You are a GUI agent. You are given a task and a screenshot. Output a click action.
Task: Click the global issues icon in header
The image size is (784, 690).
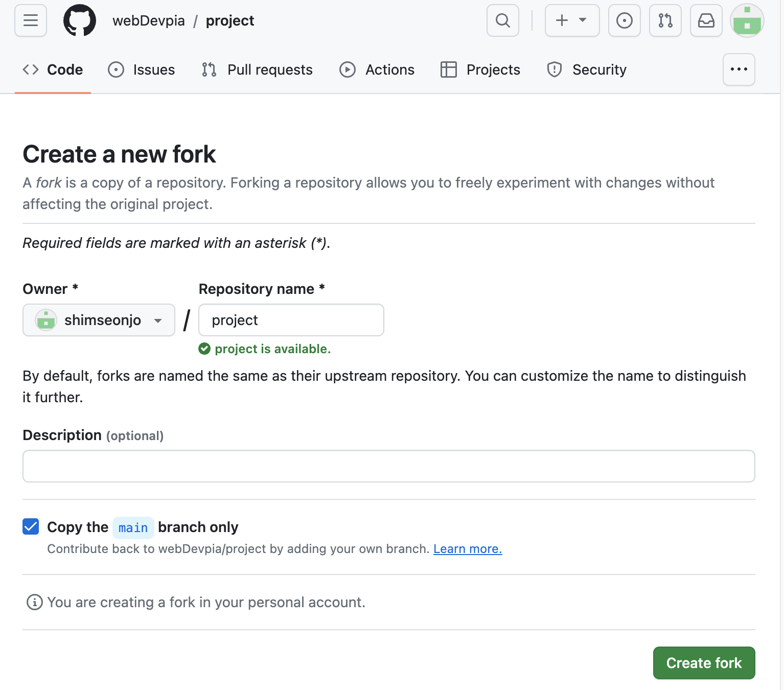pyautogui.click(x=624, y=20)
